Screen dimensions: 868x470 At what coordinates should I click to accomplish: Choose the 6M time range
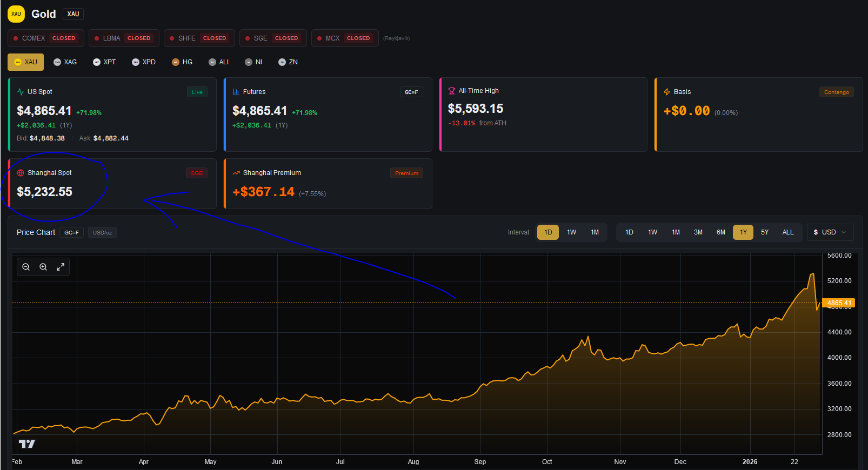coord(721,232)
